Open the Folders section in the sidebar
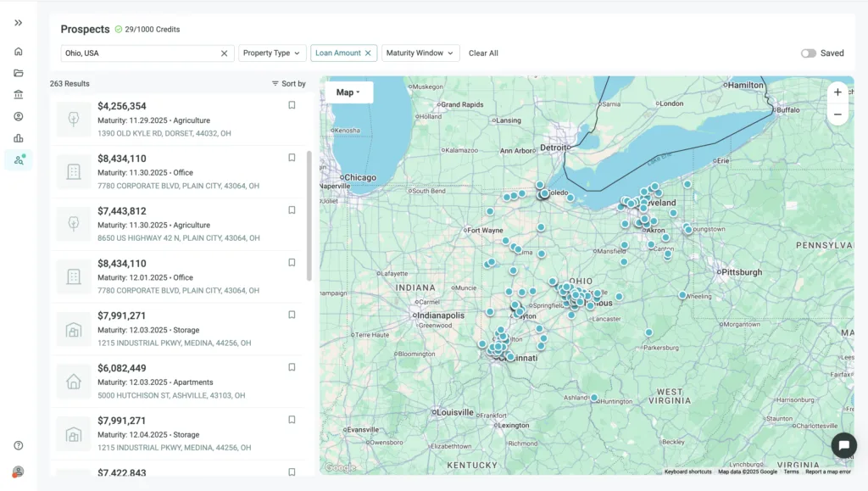 (x=18, y=73)
